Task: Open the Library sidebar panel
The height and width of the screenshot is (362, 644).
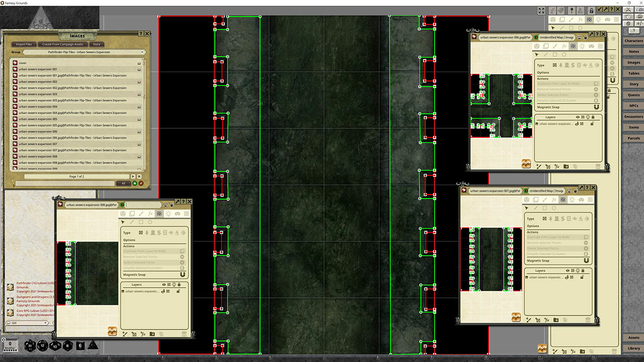Action: point(634,347)
